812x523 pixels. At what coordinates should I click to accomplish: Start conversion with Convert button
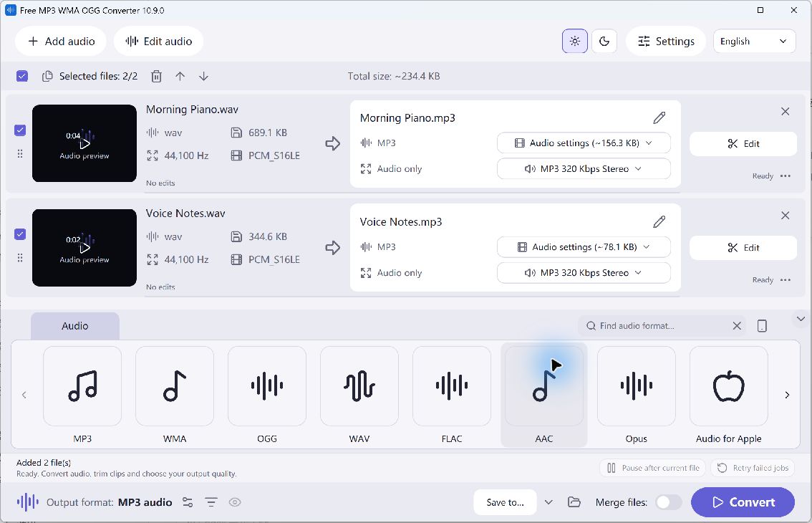click(743, 502)
